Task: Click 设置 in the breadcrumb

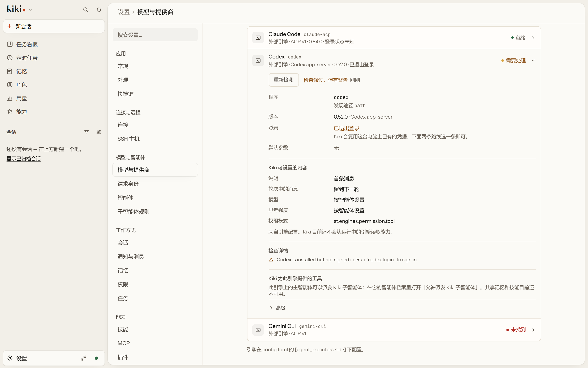Action: click(124, 12)
